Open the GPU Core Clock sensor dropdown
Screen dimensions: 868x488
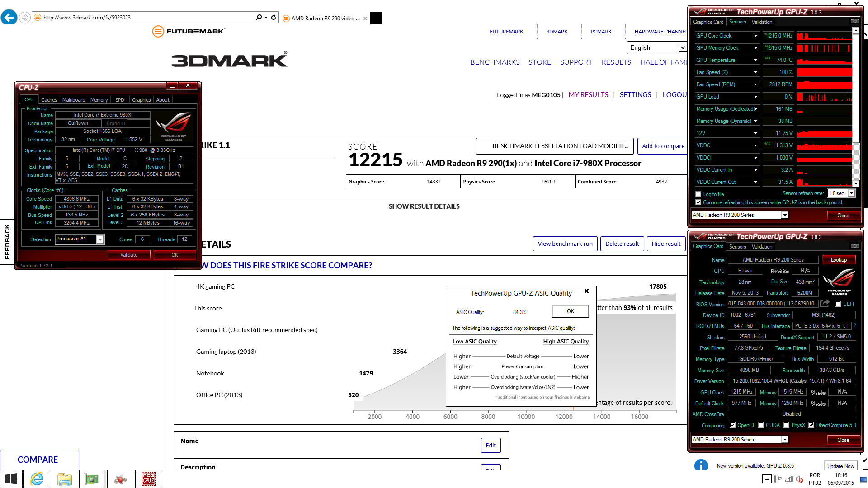755,36
